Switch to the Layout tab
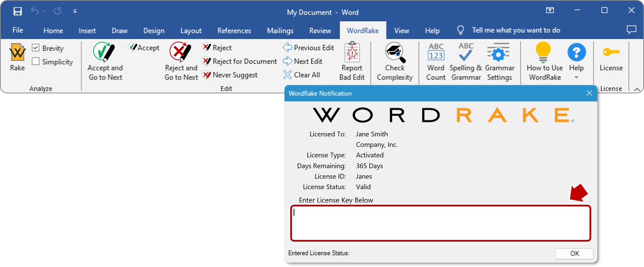Viewport: 644px width, 267px height. click(191, 30)
